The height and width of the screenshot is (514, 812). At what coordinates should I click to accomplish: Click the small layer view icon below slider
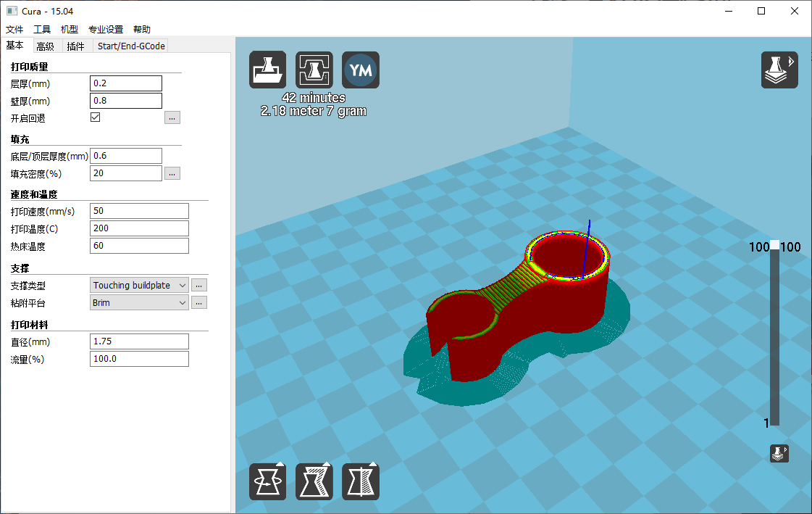click(779, 454)
